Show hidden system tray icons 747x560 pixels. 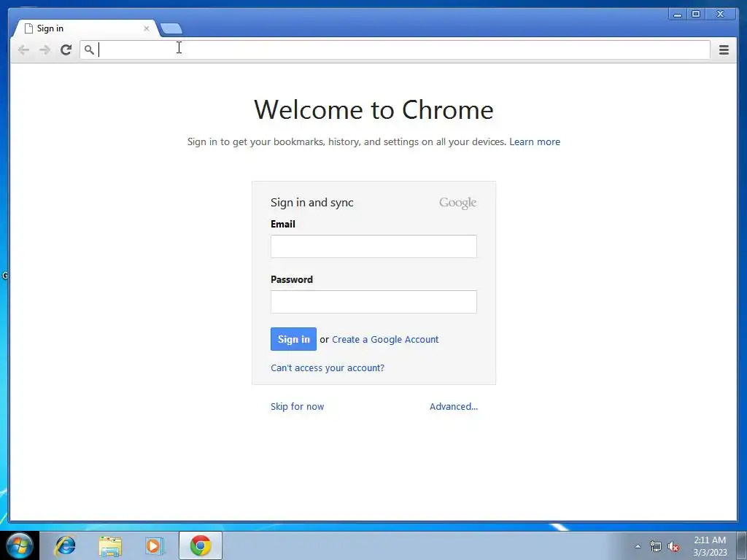[x=638, y=546]
